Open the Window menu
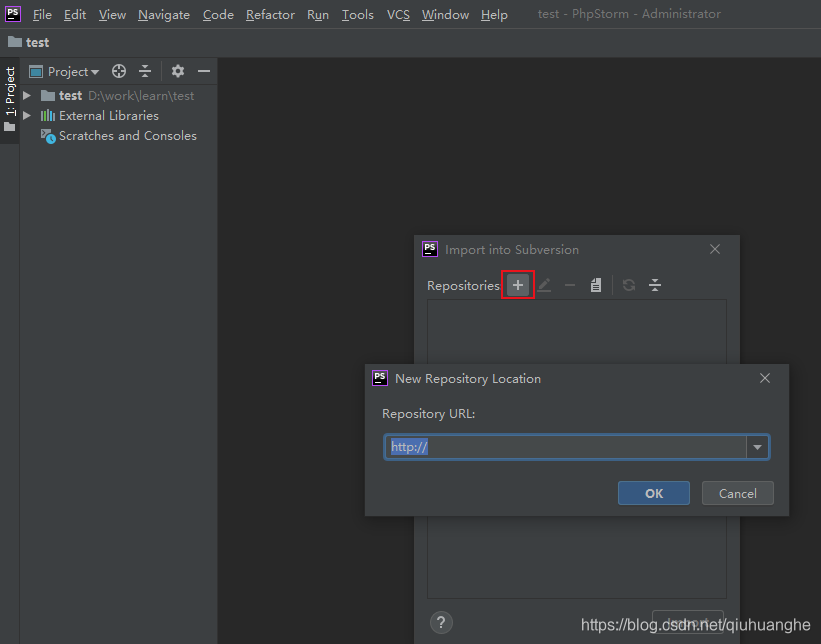 (x=445, y=15)
